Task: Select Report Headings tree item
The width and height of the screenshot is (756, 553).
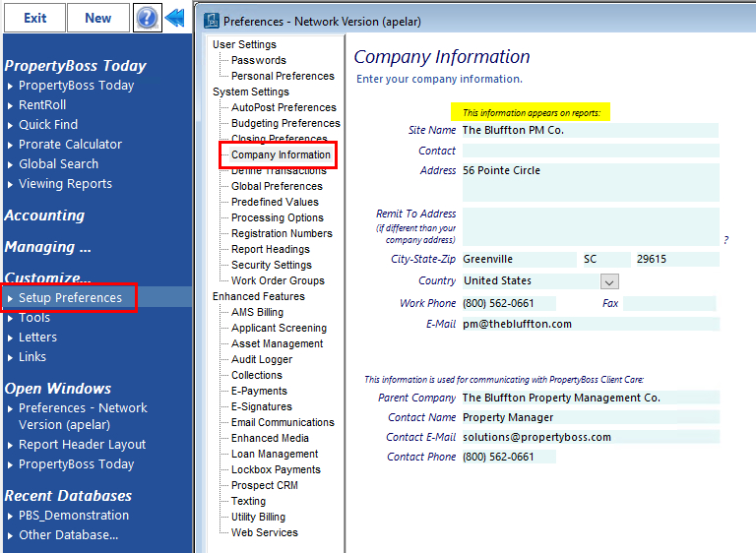Action: [271, 249]
